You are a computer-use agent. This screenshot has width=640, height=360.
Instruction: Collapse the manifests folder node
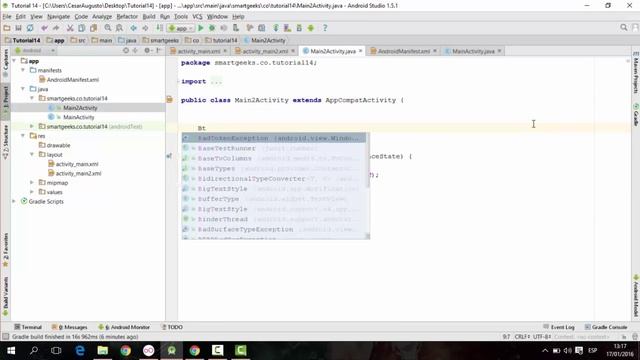(x=23, y=70)
